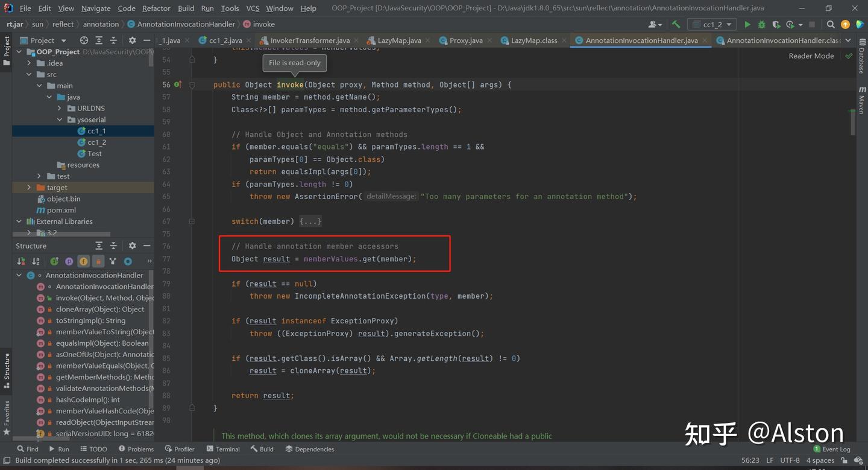This screenshot has height=470, width=868.
Task: Click Reader Mode in the editor
Action: (x=811, y=56)
